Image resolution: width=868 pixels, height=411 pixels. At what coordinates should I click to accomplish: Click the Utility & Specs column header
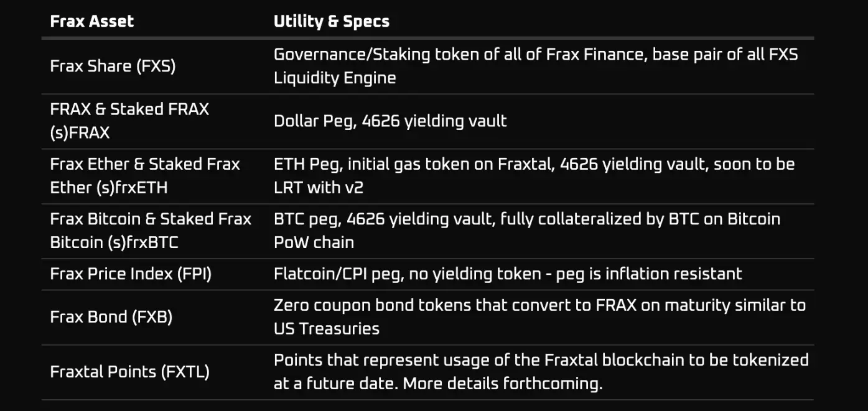click(331, 21)
